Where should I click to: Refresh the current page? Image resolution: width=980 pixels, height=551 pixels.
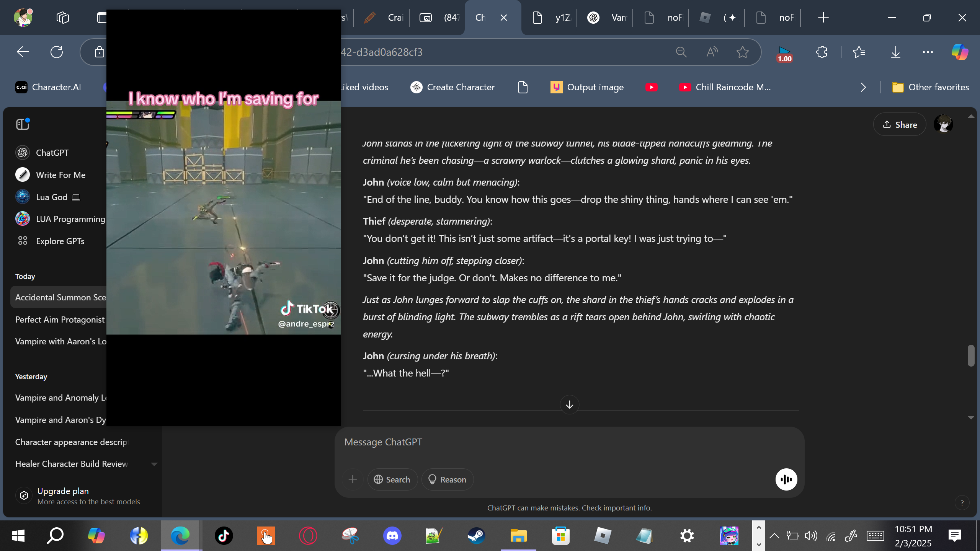pos(57,52)
